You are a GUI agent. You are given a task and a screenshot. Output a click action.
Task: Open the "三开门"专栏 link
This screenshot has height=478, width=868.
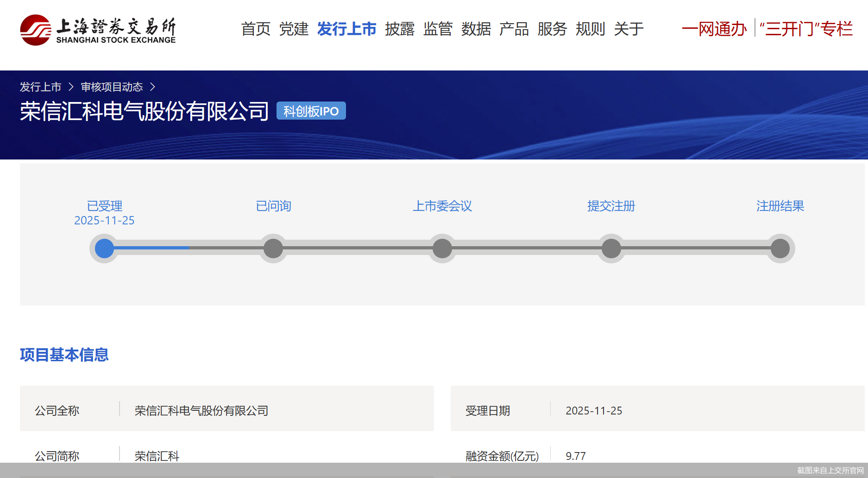pyautogui.click(x=808, y=29)
